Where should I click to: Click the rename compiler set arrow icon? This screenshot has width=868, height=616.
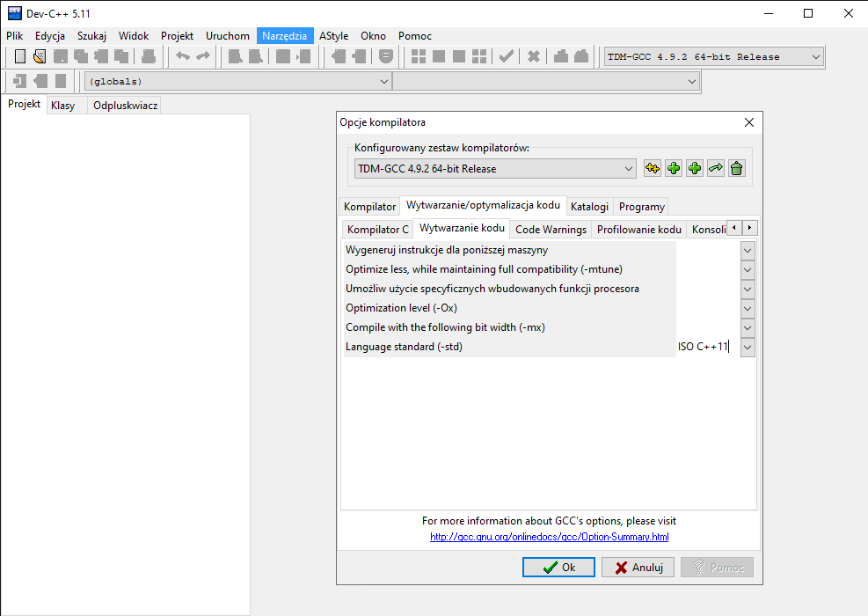(x=716, y=168)
